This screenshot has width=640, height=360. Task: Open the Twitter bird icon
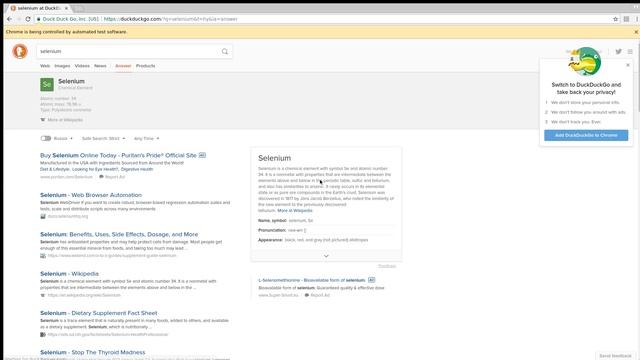click(618, 51)
